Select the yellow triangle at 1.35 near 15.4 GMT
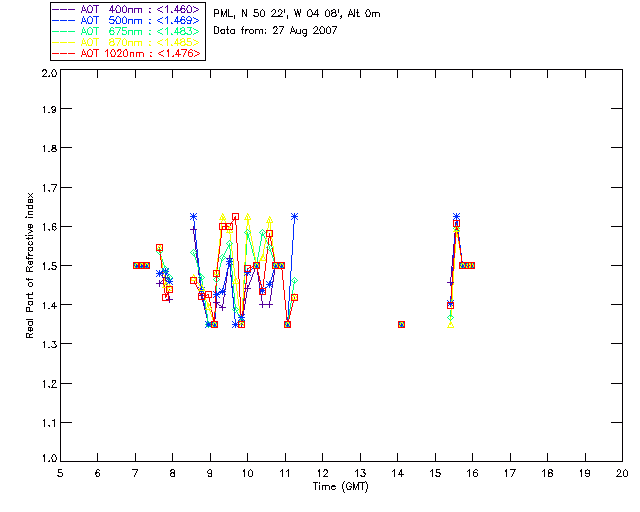The height and width of the screenshot is (512, 640). coord(451,325)
